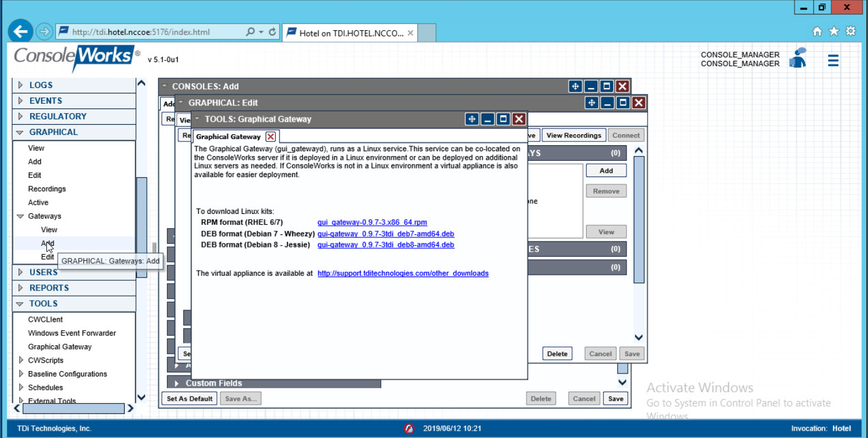Open CWCLIent under TOOLS
This screenshot has height=438, width=868.
click(x=45, y=319)
